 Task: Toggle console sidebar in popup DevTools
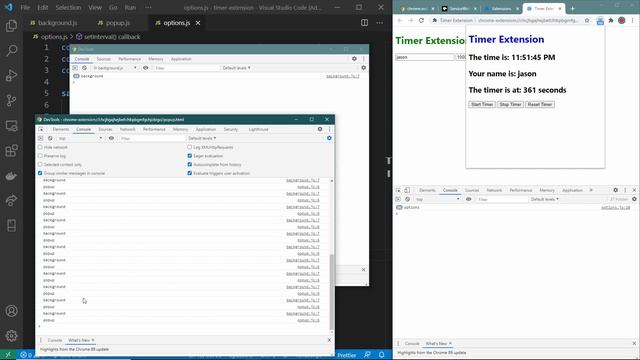[40, 138]
